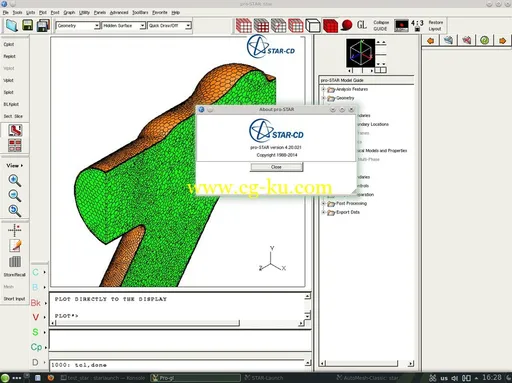This screenshot has height=383, width=512.
Task: Toggle the 4:3 aspect ratio lock
Action: [x=417, y=25]
